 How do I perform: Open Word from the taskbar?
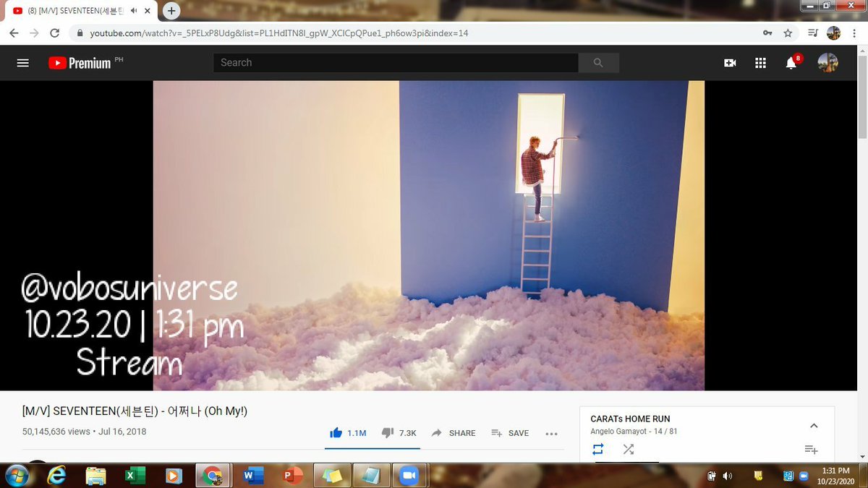pyautogui.click(x=252, y=475)
